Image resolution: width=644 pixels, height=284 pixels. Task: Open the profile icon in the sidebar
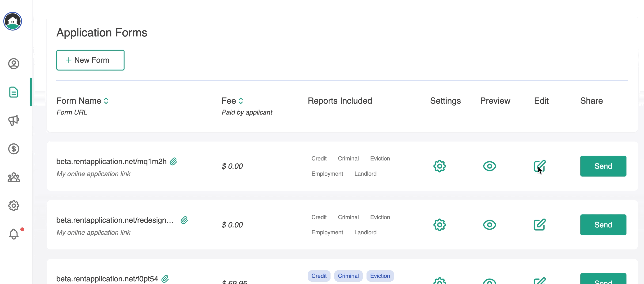coord(14,64)
